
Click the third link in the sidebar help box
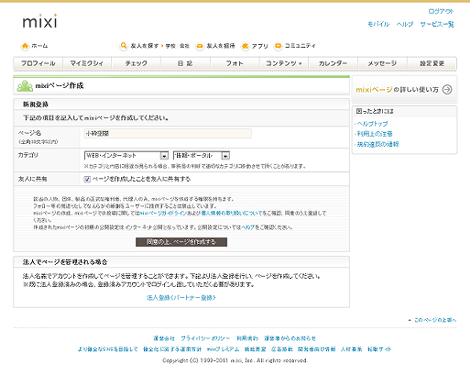[378, 144]
